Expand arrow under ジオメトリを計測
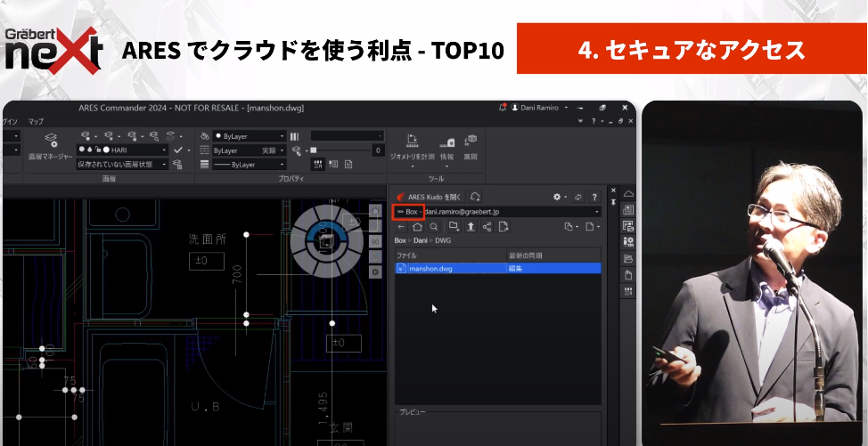 [412, 166]
